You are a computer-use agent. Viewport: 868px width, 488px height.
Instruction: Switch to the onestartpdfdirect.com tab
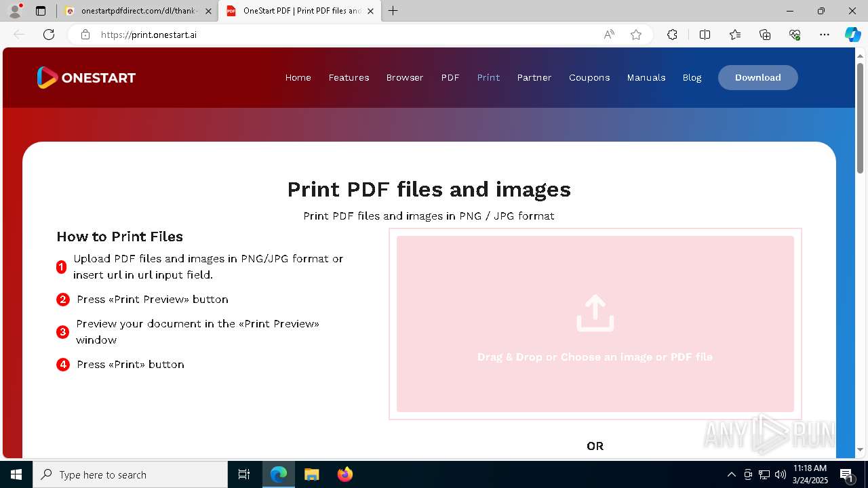[139, 11]
